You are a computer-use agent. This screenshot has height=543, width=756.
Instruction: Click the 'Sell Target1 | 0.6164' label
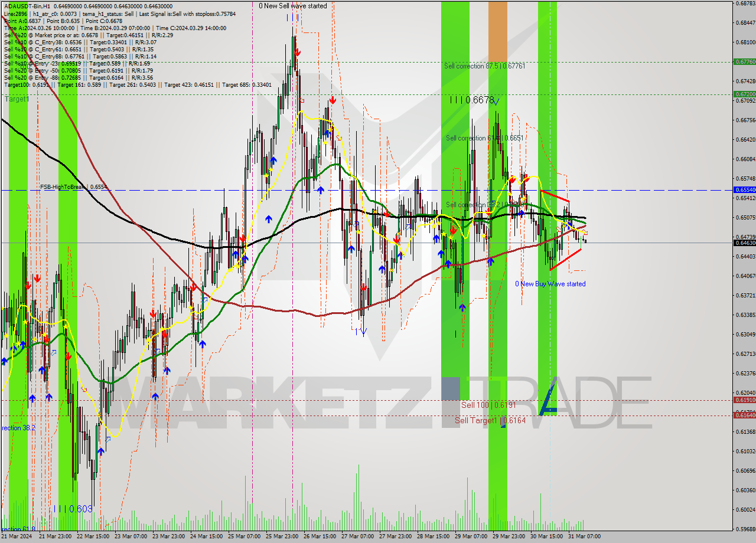coord(490,420)
